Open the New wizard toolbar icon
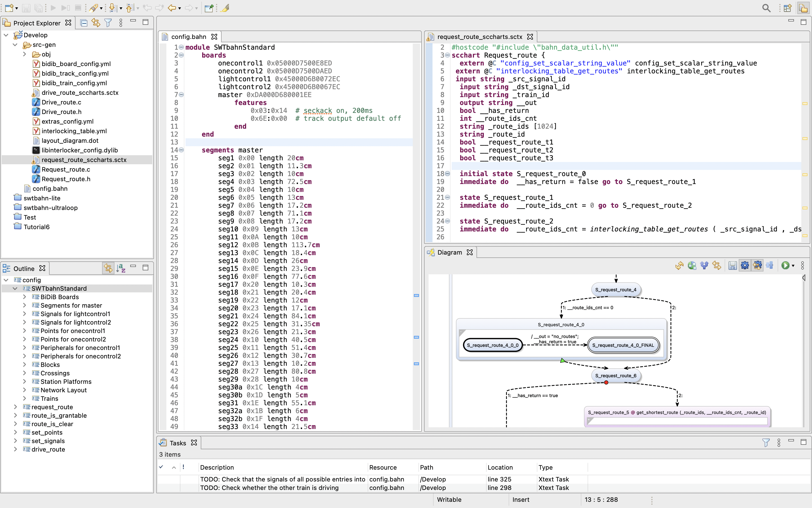Viewport: 812px width, 508px height. (9, 8)
